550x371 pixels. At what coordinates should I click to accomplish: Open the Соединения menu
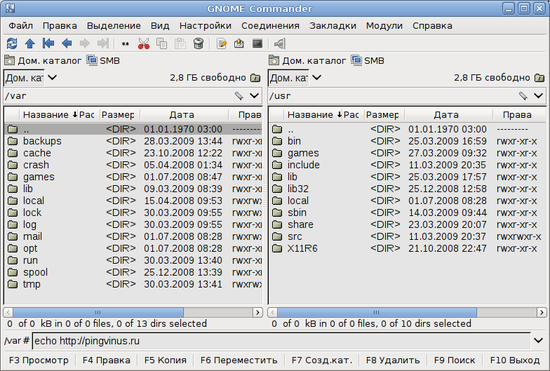(270, 26)
